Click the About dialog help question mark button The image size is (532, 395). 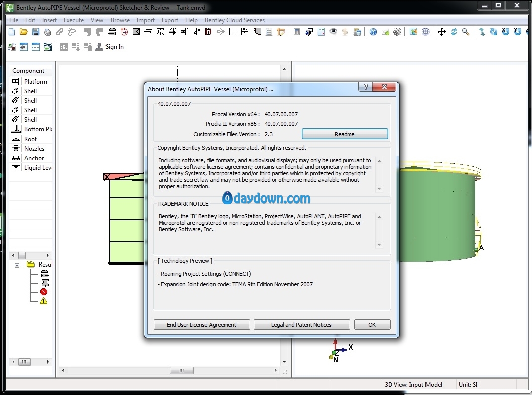click(x=365, y=87)
